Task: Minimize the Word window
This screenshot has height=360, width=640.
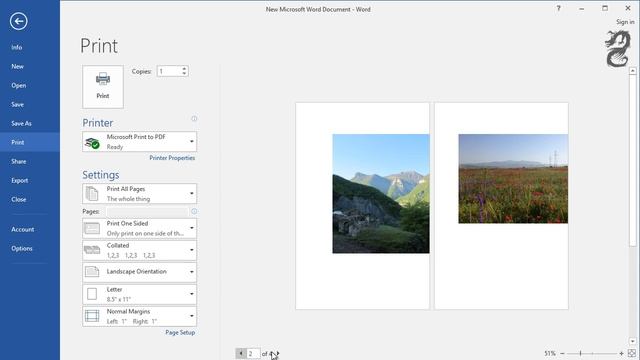Action: click(x=582, y=8)
